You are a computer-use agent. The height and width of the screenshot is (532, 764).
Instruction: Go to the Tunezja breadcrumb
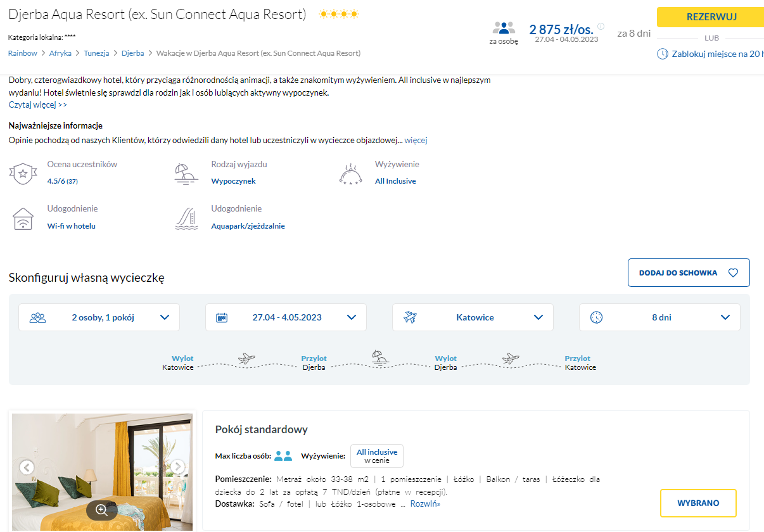96,53
